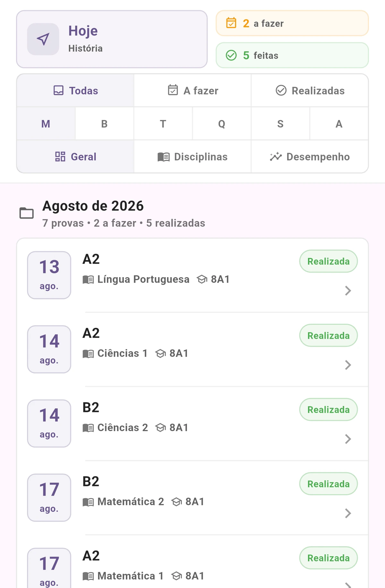Open the 2 a fazer summary card
385x588 pixels.
pos(292,23)
